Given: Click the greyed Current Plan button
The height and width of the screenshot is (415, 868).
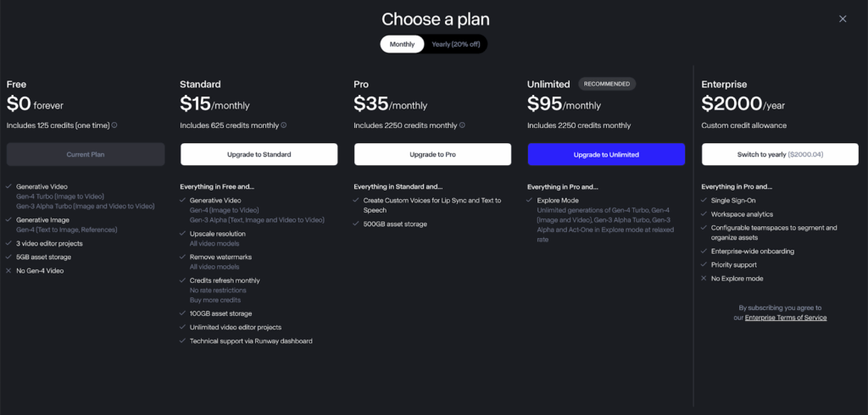Looking at the screenshot, I should (x=86, y=154).
